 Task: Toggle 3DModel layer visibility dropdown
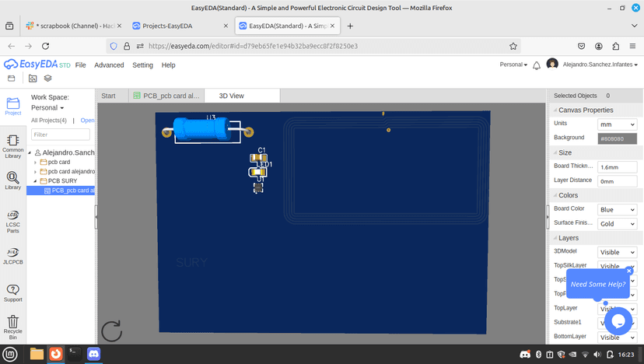click(617, 252)
